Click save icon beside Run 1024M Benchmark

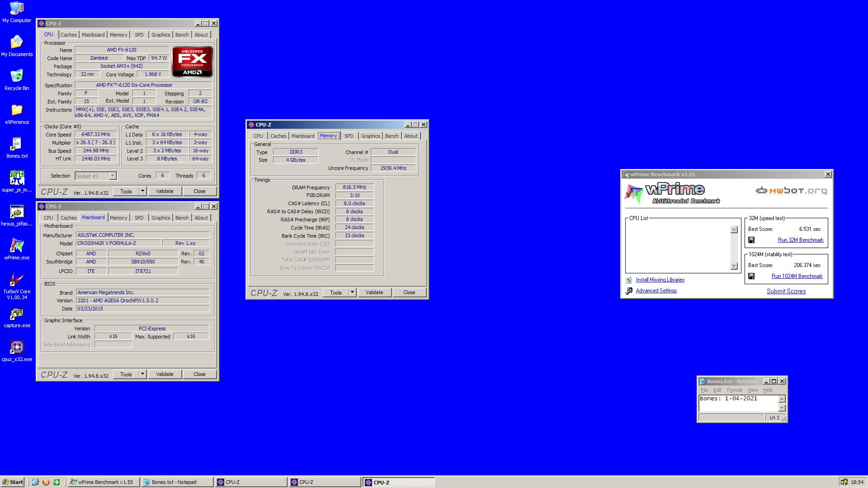coord(751,276)
